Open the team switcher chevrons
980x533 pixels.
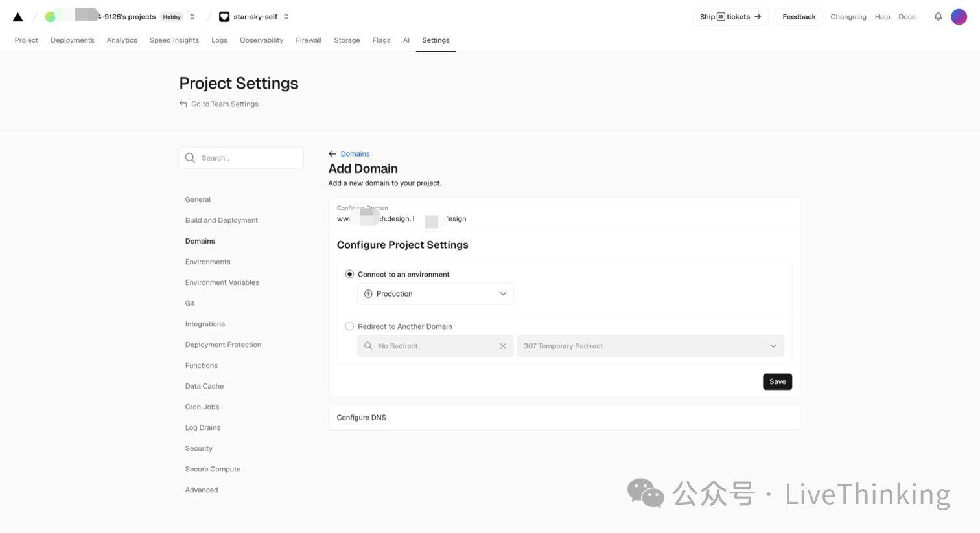[x=192, y=17]
